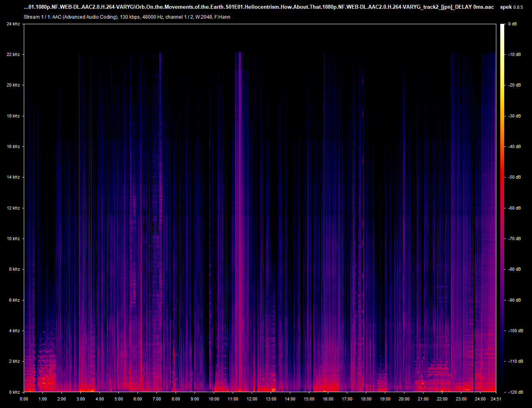Select the 7:00 mark on the time axis
532x408 pixels.
pyautogui.click(x=157, y=399)
